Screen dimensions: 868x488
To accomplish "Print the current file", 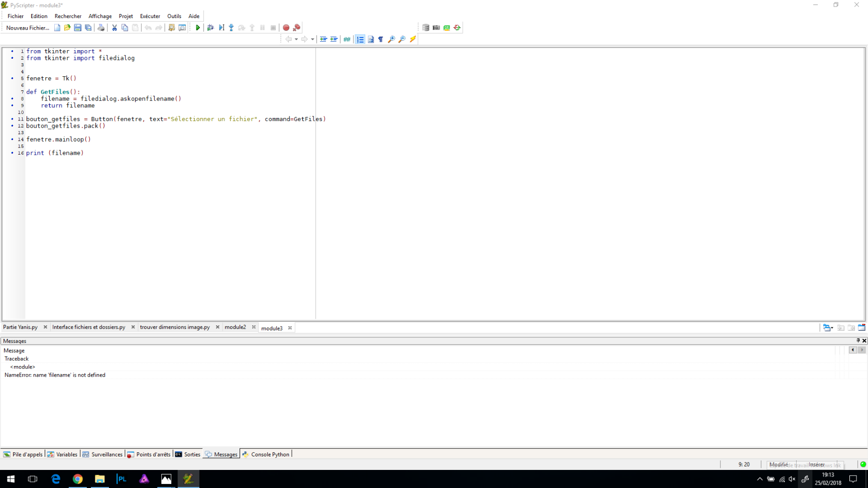I will pos(101,28).
